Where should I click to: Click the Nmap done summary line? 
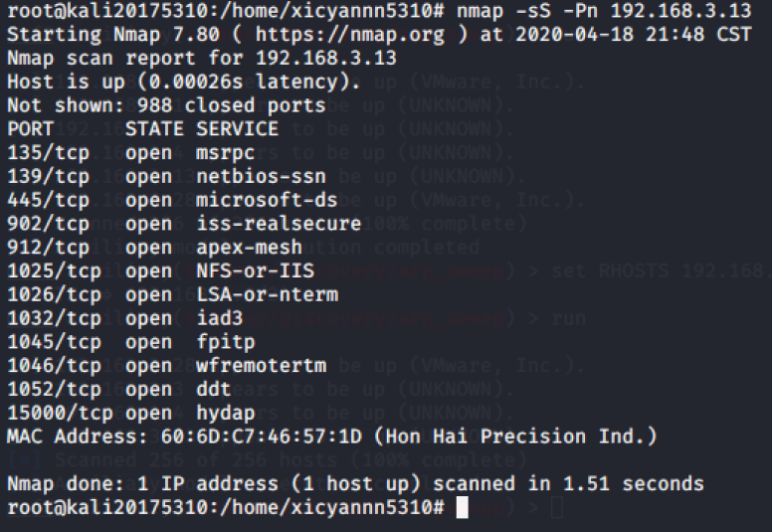point(355,483)
